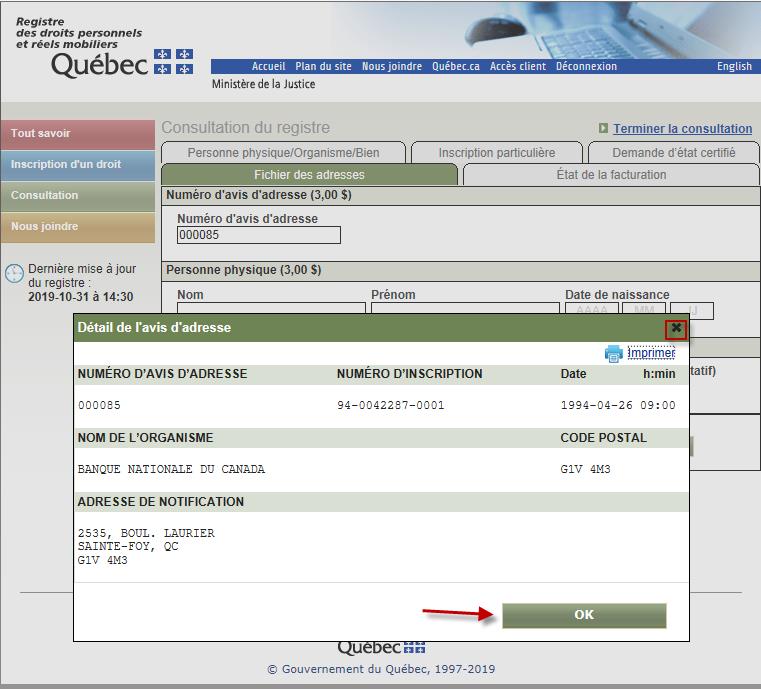Screen dimensions: 761x689
Task: Open Plan du site
Action: click(323, 66)
